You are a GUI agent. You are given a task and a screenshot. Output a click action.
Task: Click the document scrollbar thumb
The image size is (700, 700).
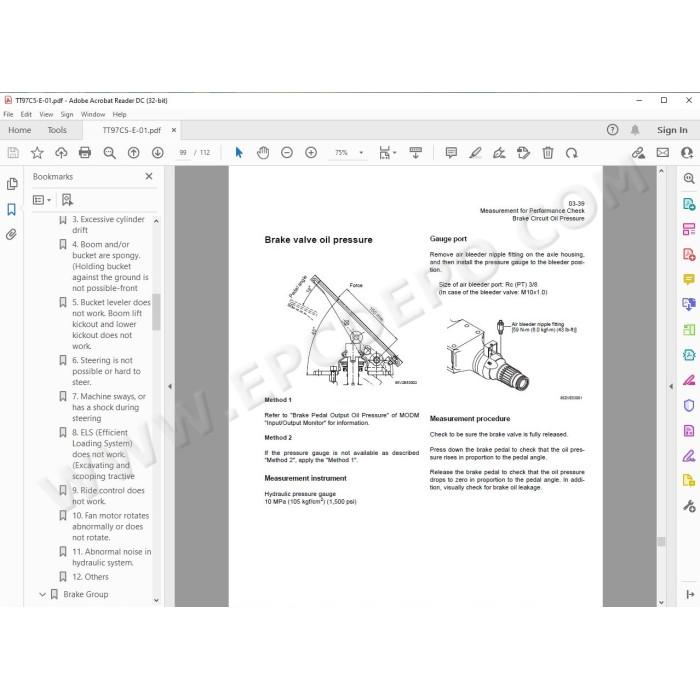(x=661, y=542)
